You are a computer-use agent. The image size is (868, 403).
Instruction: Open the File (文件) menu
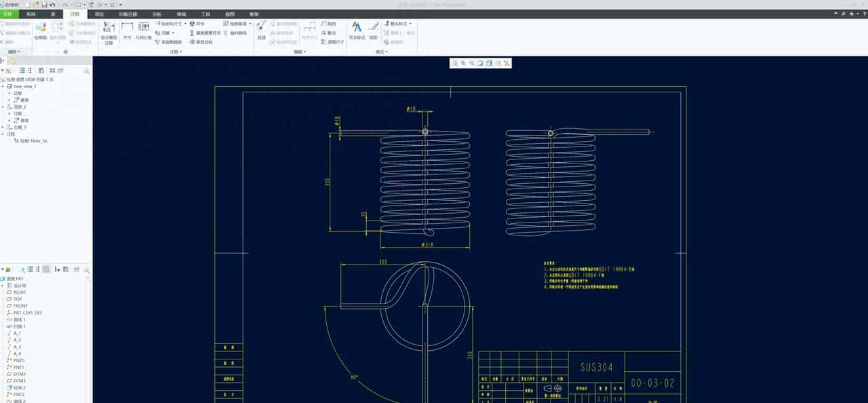tap(8, 14)
